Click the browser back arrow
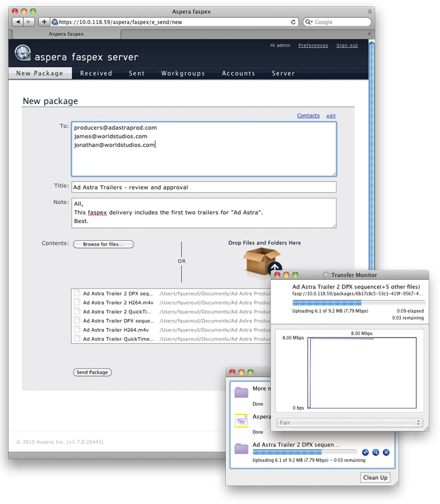This screenshot has height=504, width=440. [18, 22]
